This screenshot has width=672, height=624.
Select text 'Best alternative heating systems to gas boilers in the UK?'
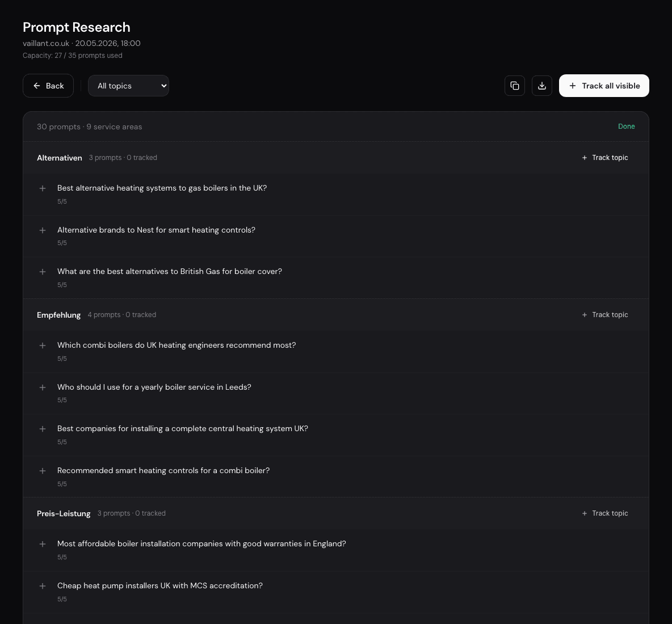[162, 188]
